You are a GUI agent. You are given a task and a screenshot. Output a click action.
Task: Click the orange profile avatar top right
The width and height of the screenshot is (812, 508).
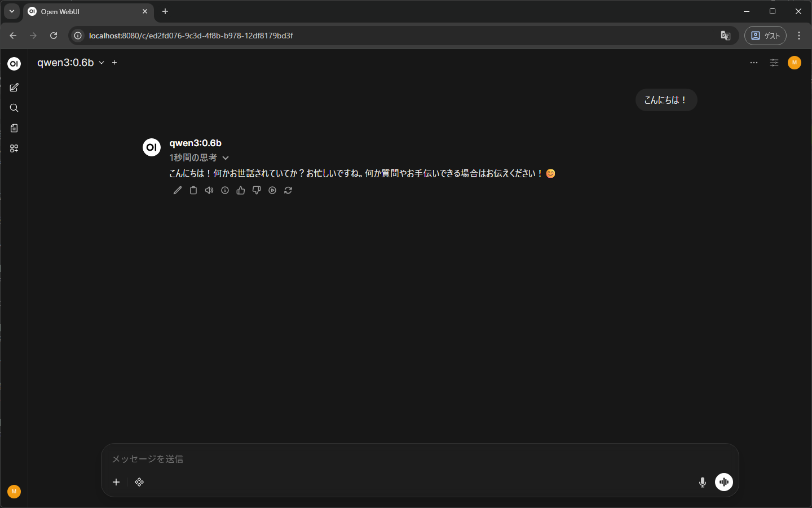795,63
